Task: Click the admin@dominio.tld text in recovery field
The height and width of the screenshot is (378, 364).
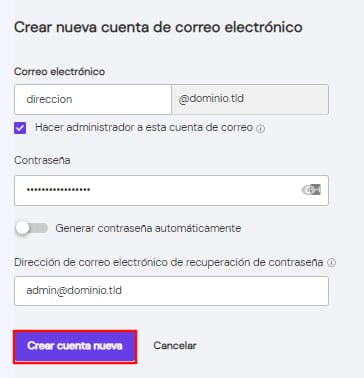Action: tap(74, 290)
